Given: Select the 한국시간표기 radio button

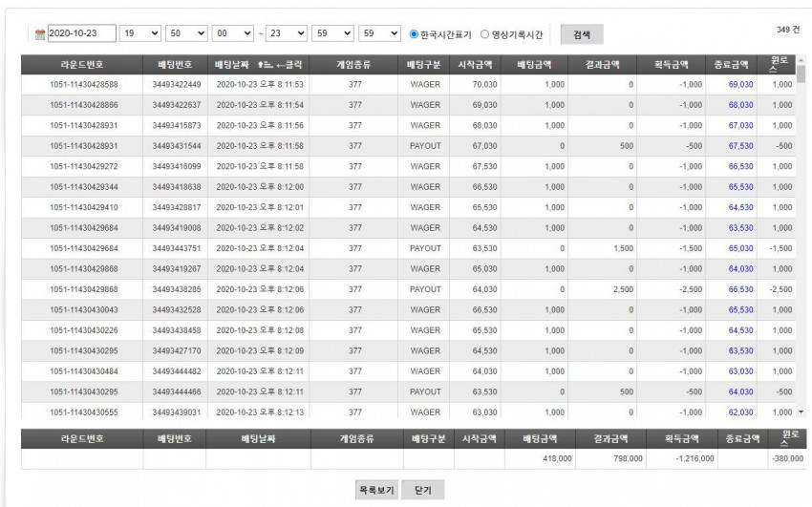Looking at the screenshot, I should point(414,34).
